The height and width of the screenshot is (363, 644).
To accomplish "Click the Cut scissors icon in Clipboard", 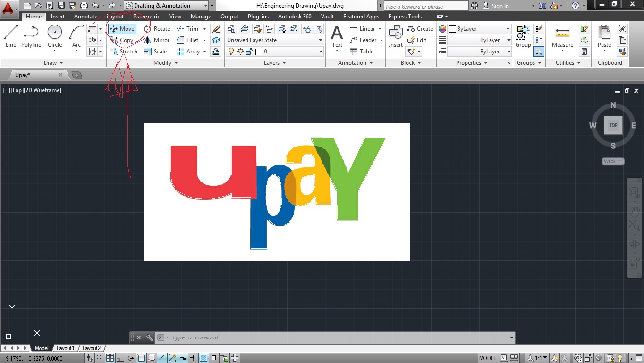I will 622,29.
